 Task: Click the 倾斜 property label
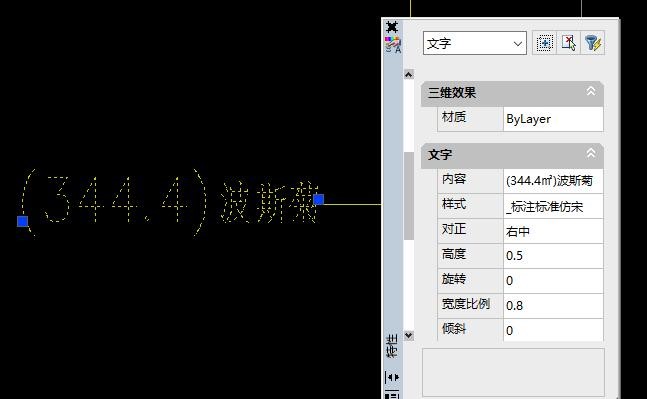tap(454, 328)
